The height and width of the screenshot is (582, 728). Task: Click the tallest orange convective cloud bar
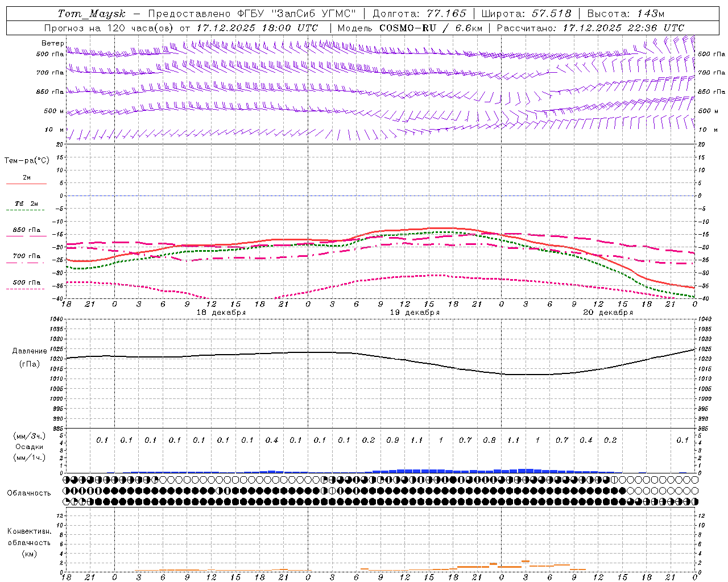(x=526, y=561)
